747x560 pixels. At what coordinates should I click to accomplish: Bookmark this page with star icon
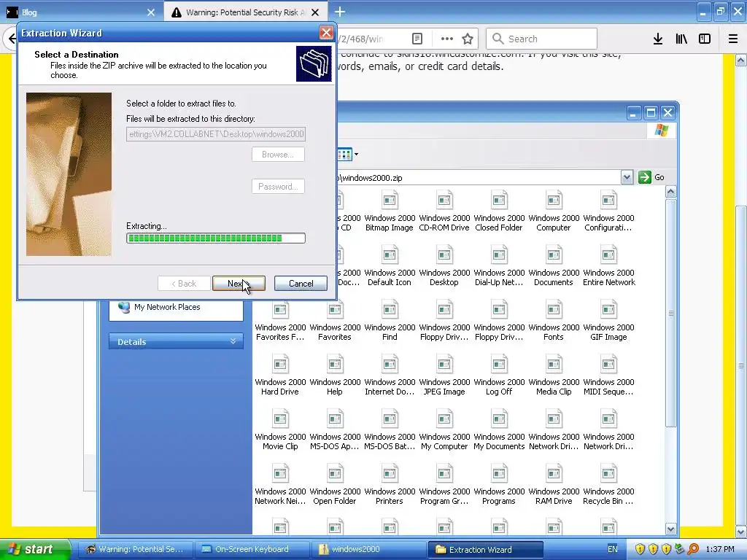click(x=468, y=39)
